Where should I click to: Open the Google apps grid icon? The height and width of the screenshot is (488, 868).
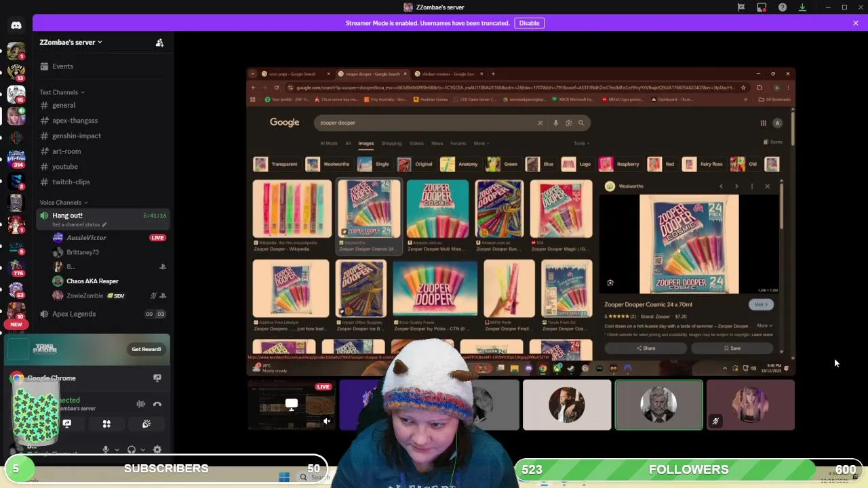point(763,123)
